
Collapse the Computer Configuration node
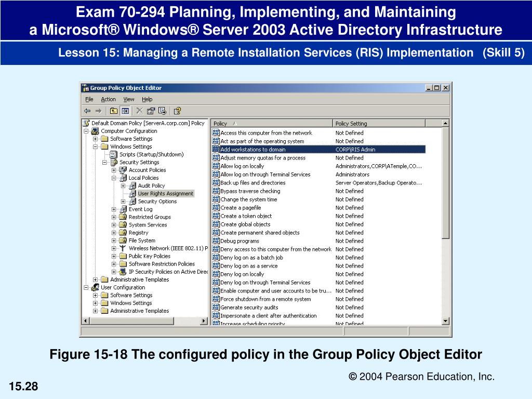86,131
